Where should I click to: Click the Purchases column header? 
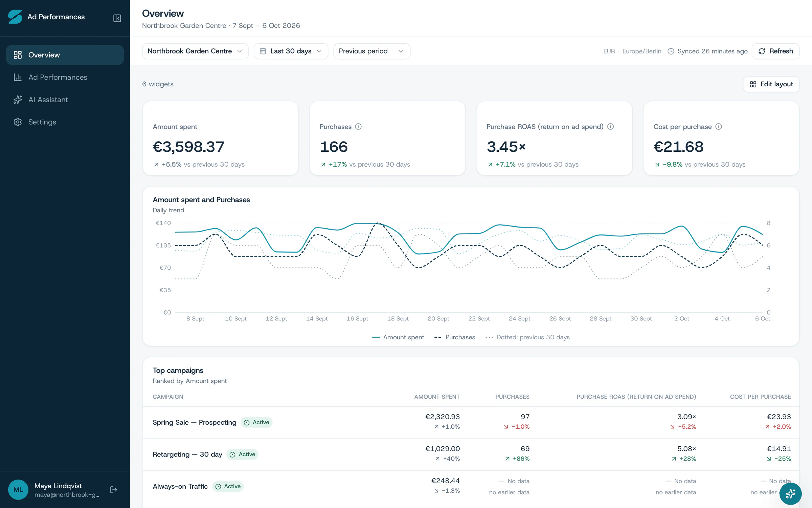(x=512, y=397)
